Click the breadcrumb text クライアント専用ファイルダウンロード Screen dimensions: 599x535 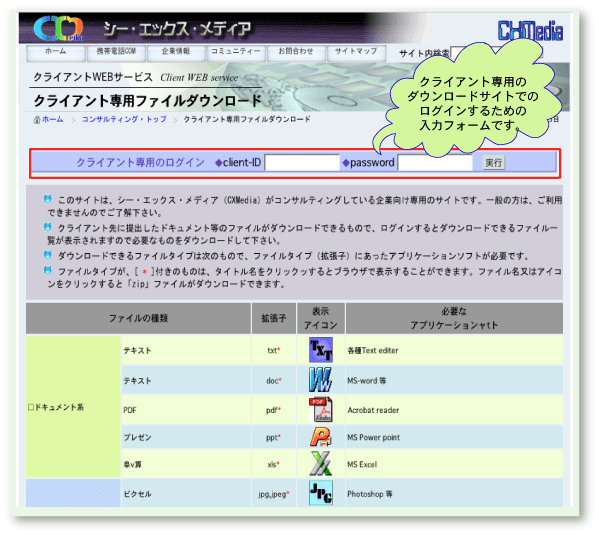coord(247,119)
